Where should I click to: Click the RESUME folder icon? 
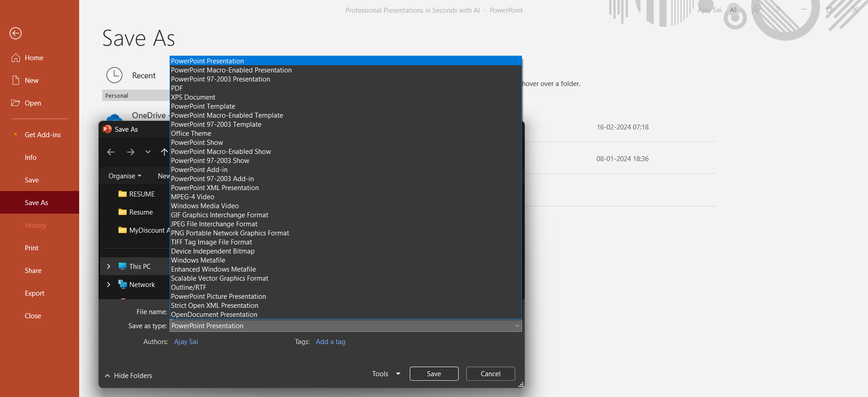122,194
